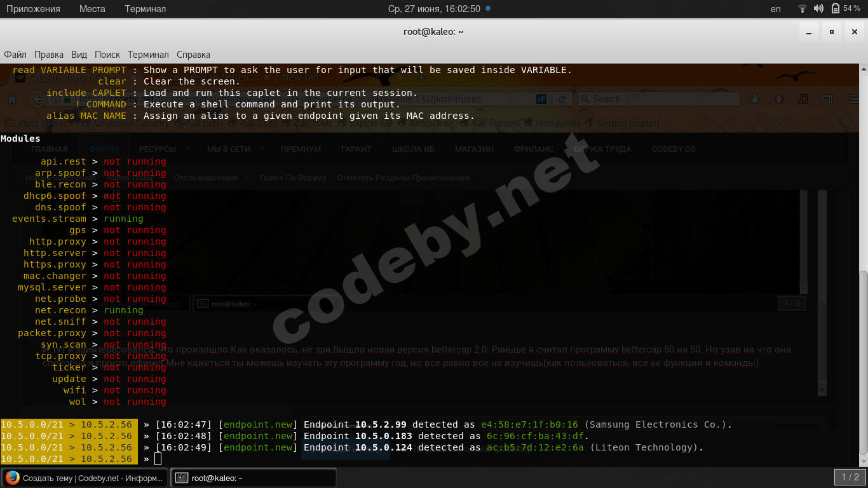
Task: Click the volume speaker icon in top bar
Action: tap(818, 9)
